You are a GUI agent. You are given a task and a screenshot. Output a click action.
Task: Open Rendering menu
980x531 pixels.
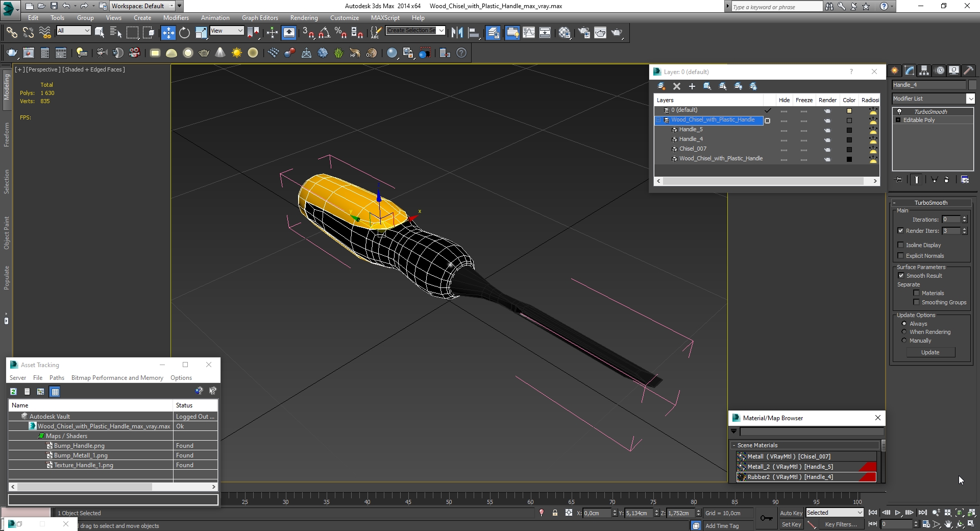pos(304,18)
